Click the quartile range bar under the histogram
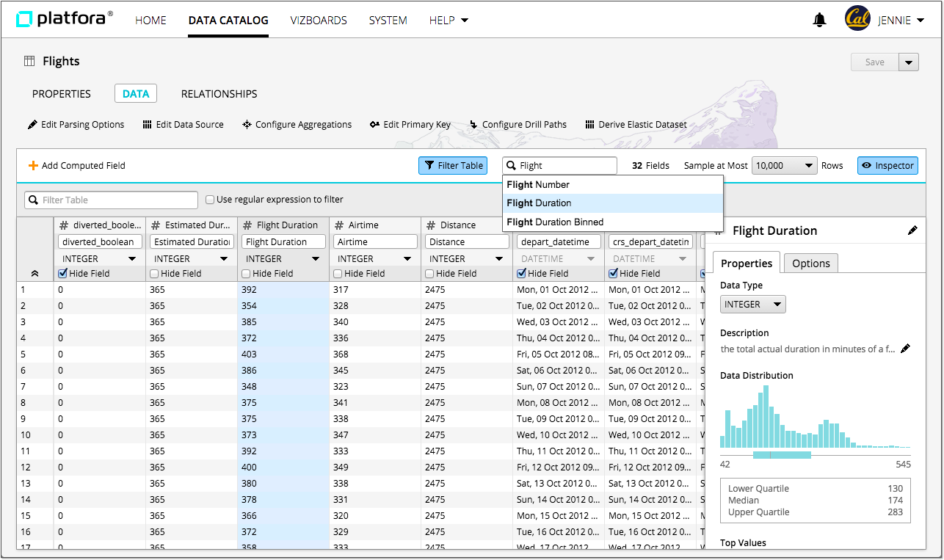 coord(782,455)
